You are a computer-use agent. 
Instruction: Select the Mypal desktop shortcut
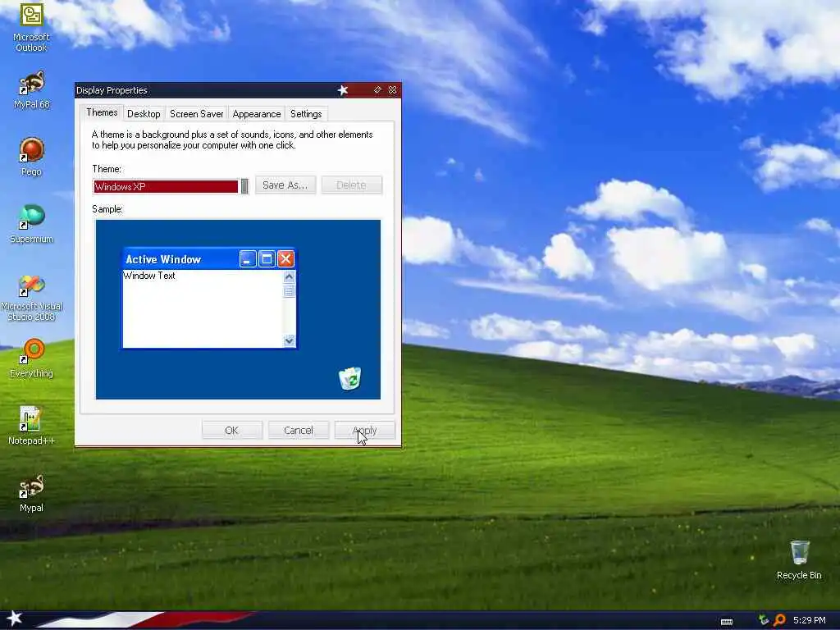[x=31, y=493]
